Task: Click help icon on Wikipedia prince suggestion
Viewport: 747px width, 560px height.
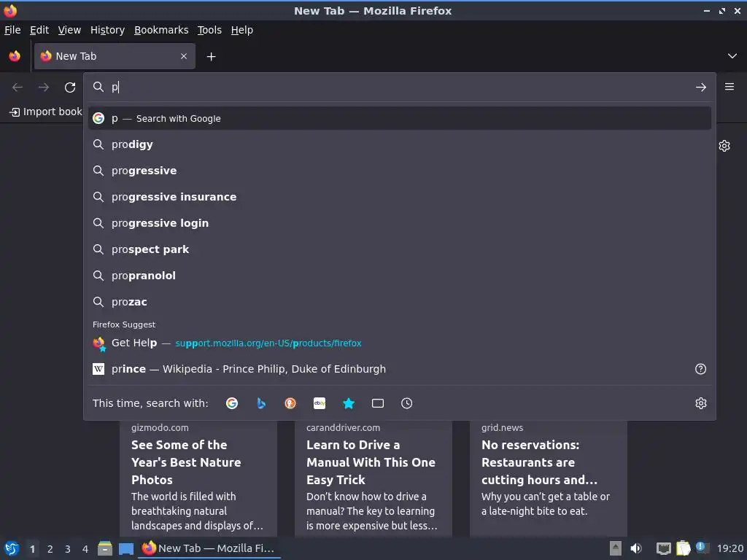Action: pyautogui.click(x=701, y=369)
